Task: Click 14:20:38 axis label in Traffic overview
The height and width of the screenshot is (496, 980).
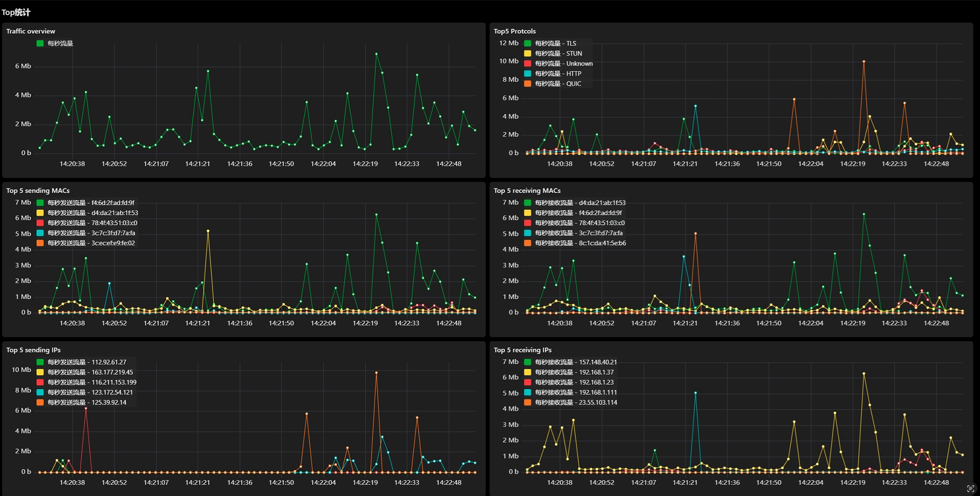Action: click(72, 163)
